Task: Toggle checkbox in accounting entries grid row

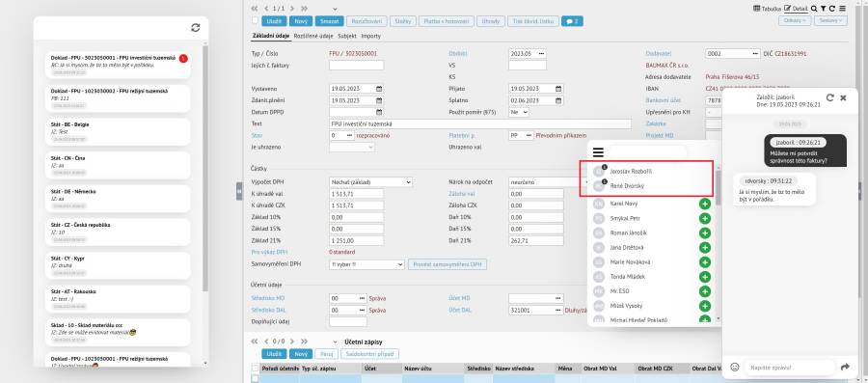Action: click(x=255, y=378)
